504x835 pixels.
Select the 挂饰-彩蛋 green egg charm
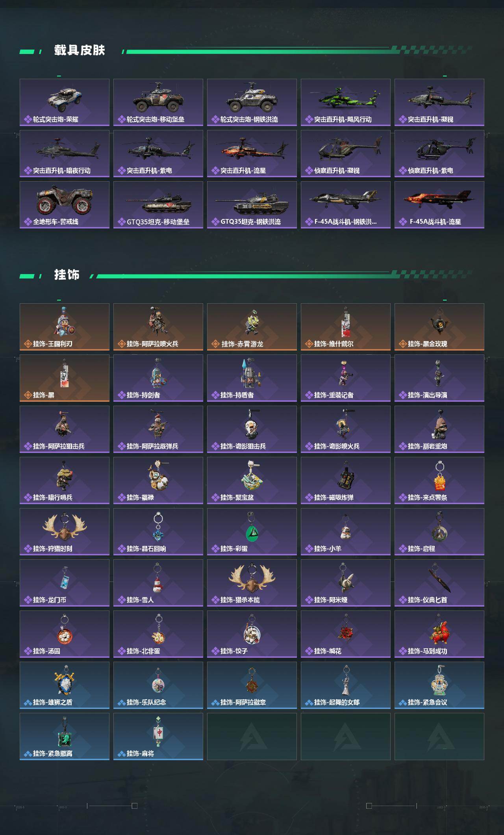[252, 532]
